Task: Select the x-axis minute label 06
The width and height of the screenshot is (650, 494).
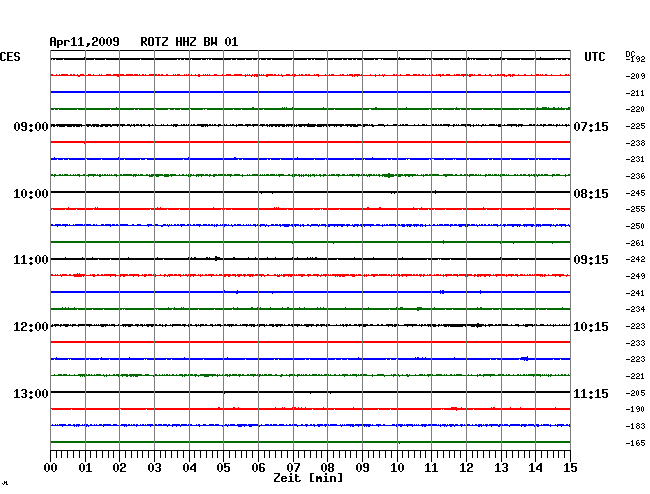Action: point(258,468)
